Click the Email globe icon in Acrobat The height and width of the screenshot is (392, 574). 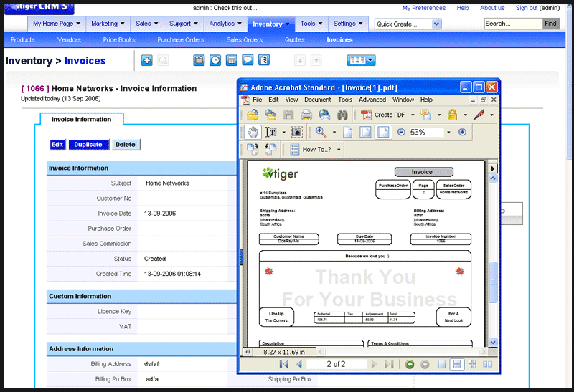point(324,115)
